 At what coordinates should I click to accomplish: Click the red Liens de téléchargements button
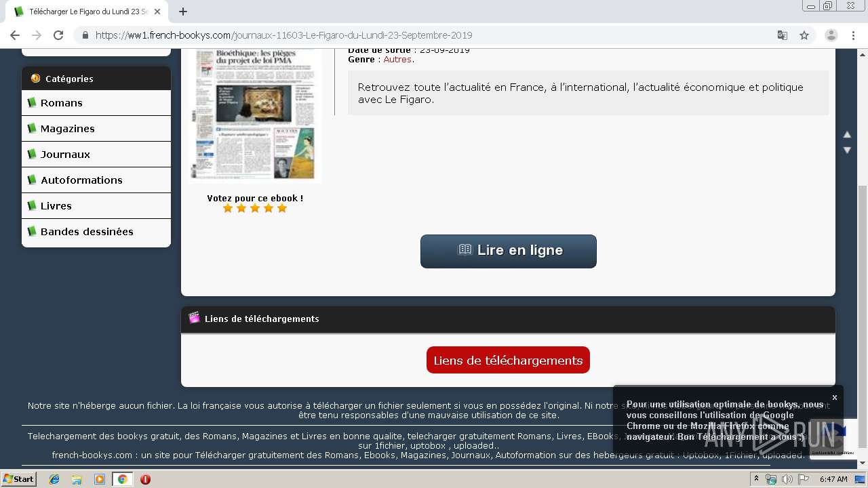pos(508,360)
